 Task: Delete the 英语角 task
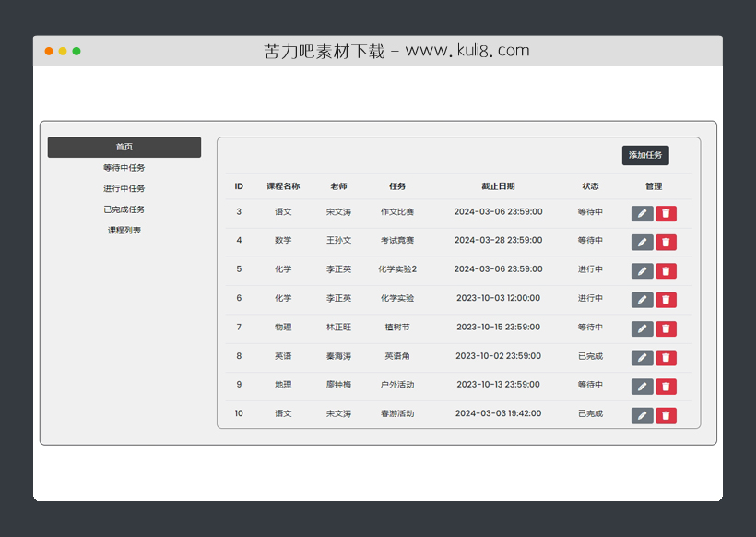[666, 357]
